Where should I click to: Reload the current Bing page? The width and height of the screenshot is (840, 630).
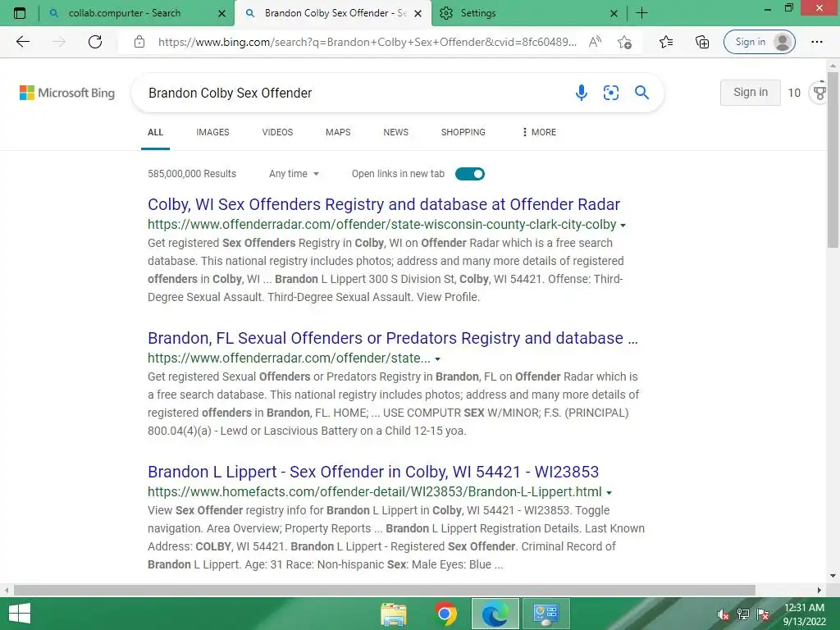pyautogui.click(x=95, y=42)
